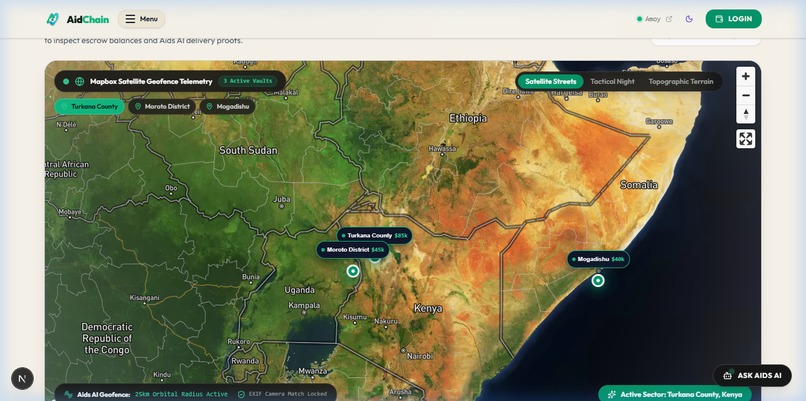Switch to Tactical Night map style
This screenshot has height=401, width=806.
coord(612,81)
